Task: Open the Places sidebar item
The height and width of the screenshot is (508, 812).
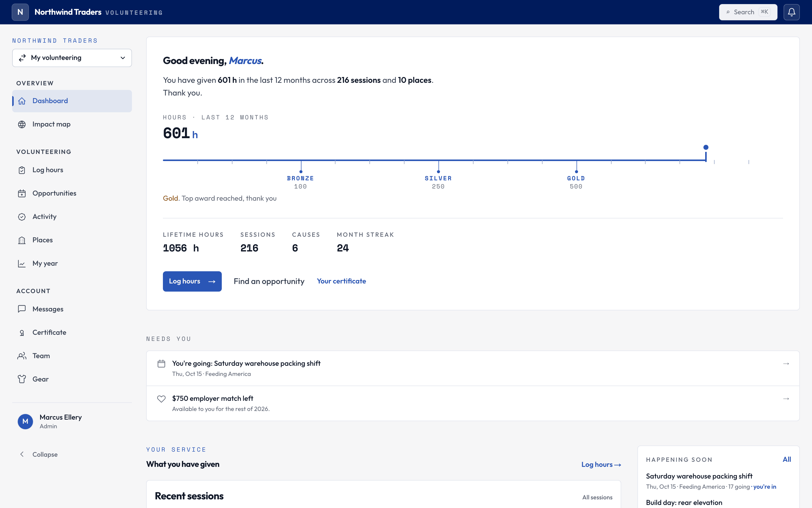Action: [x=72, y=240]
